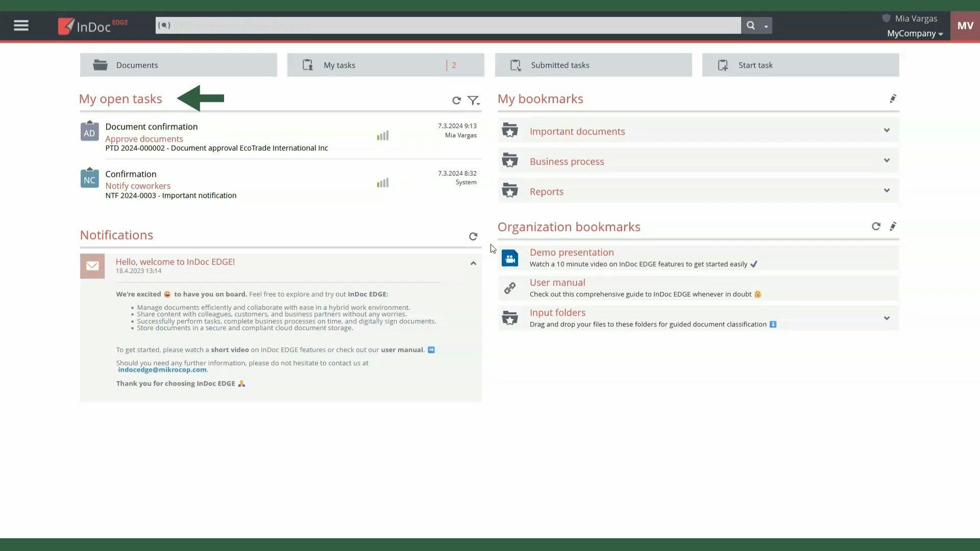This screenshot has width=980, height=551.
Task: Collapse the welcome notification message
Action: coord(473,263)
